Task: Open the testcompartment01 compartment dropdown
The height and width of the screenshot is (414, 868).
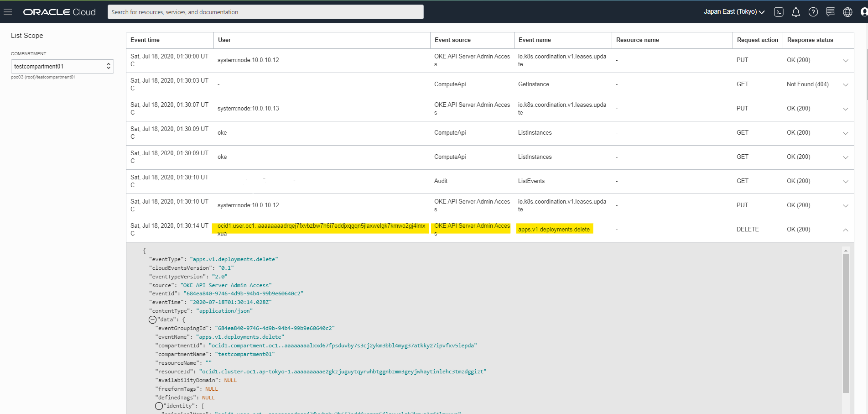Action: click(x=62, y=66)
